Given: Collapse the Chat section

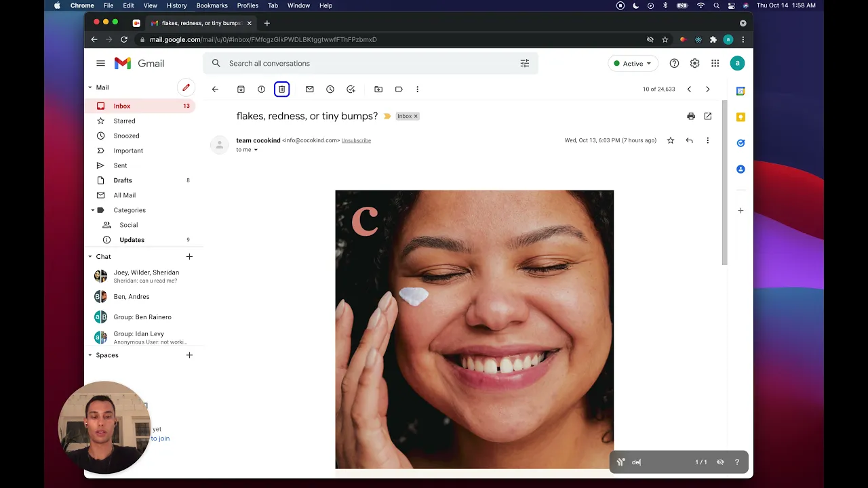Looking at the screenshot, I should pyautogui.click(x=90, y=257).
